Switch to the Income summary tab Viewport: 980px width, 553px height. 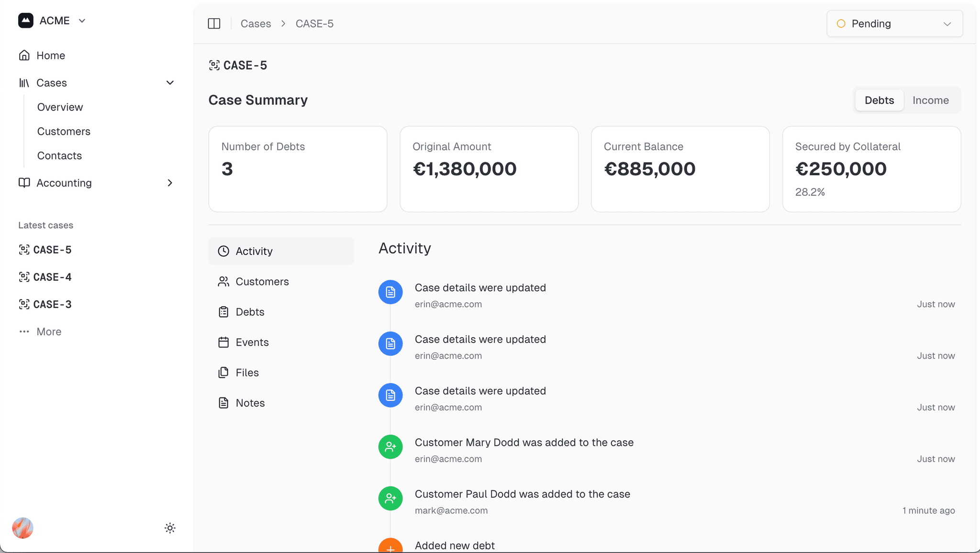click(x=930, y=100)
